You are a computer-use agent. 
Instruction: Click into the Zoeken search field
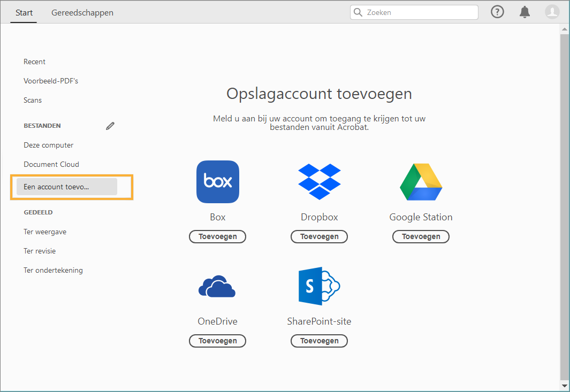coord(414,12)
